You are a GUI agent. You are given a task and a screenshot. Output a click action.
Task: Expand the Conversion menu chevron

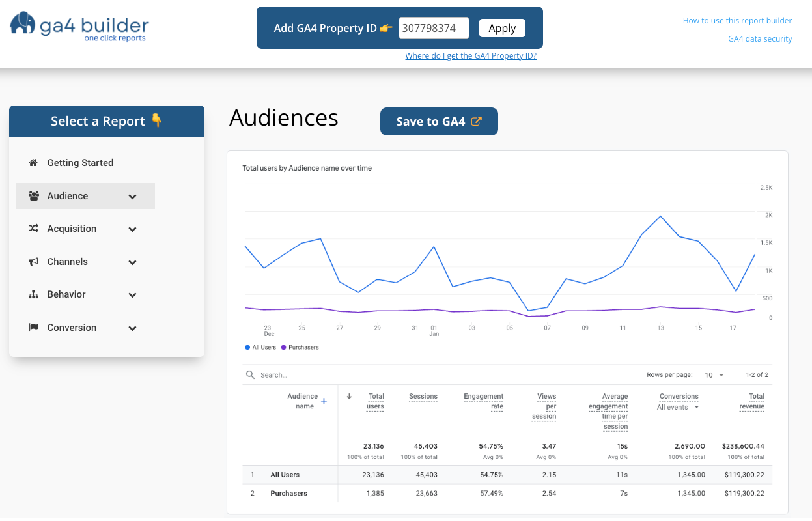pyautogui.click(x=132, y=328)
